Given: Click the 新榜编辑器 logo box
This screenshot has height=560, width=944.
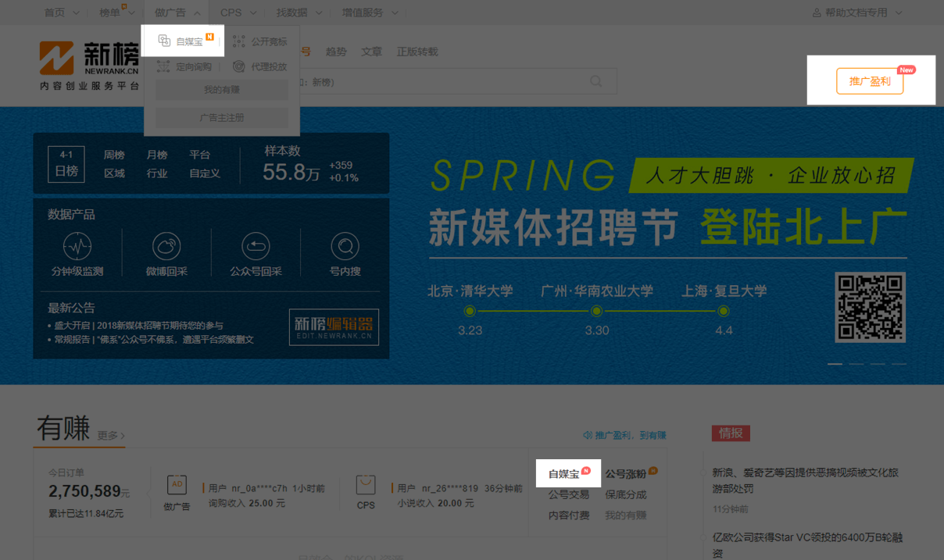Looking at the screenshot, I should click(334, 328).
